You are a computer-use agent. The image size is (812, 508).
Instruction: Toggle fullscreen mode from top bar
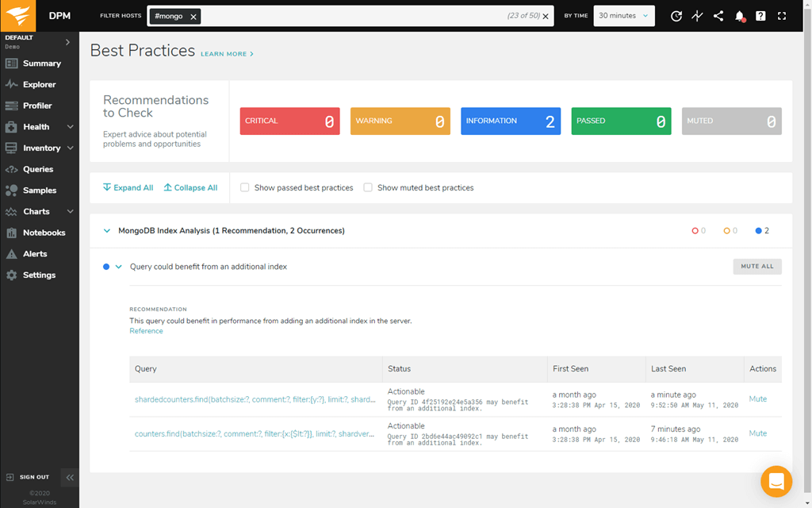point(780,15)
